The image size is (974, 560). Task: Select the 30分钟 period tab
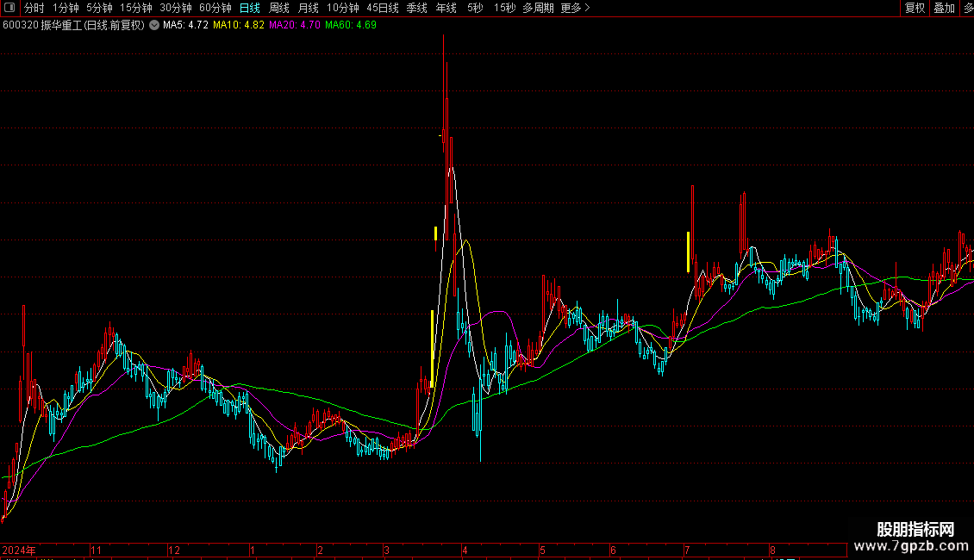point(176,8)
